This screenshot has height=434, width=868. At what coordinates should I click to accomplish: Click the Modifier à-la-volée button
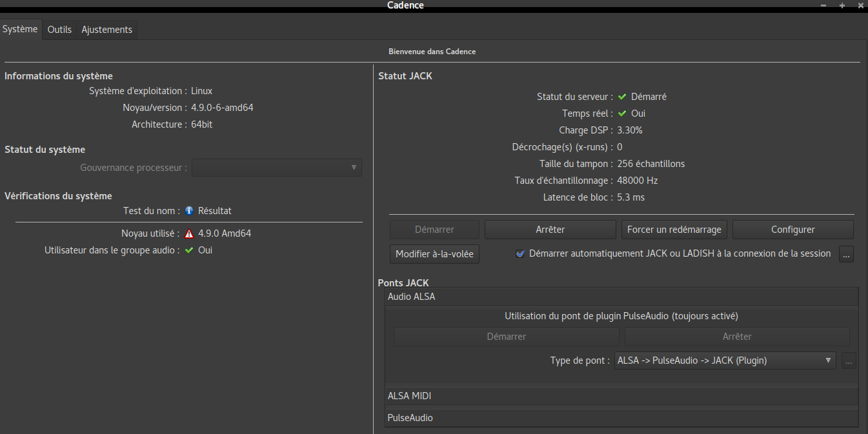click(434, 254)
